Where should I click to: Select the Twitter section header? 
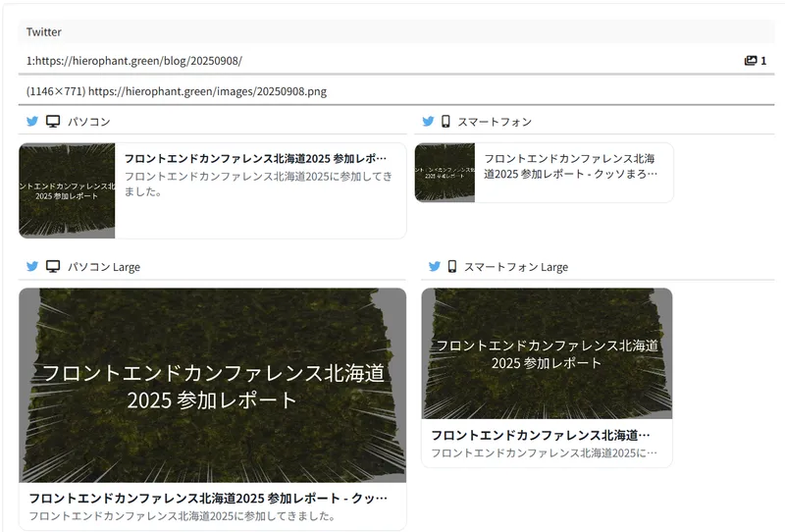pos(44,32)
